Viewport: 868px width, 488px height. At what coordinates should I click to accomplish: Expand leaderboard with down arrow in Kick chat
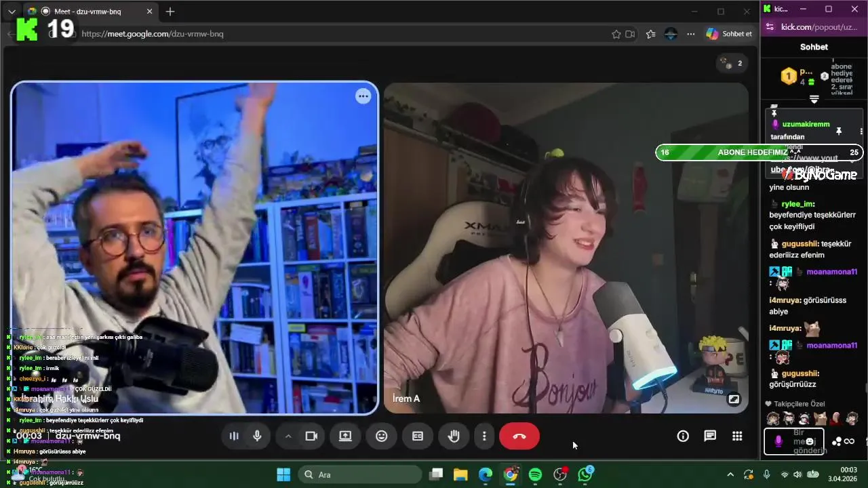(814, 99)
